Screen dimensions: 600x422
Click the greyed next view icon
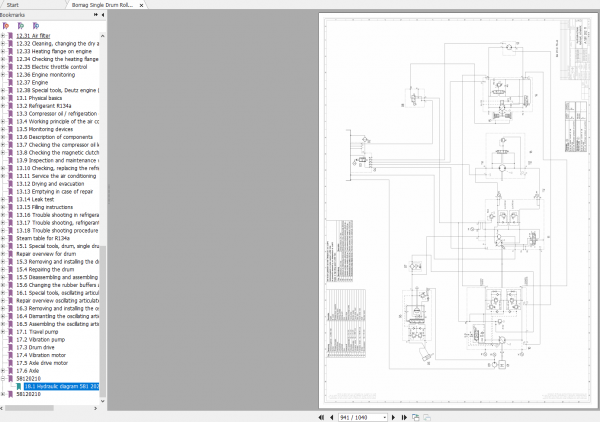(x=427, y=417)
